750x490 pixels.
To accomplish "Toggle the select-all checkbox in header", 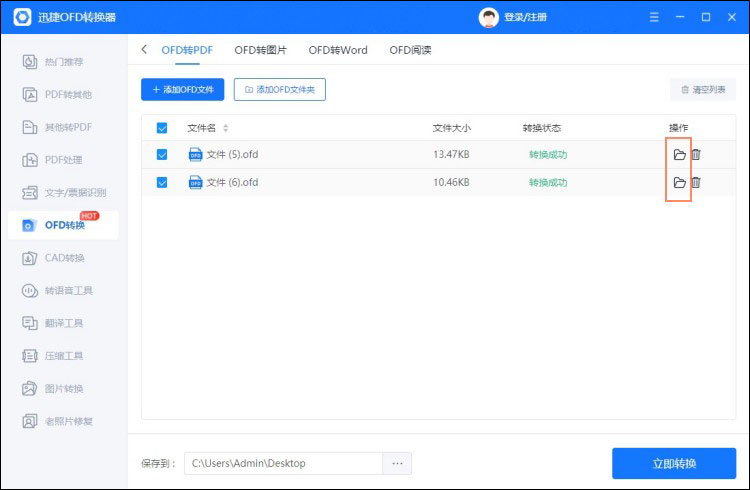I will [x=162, y=128].
